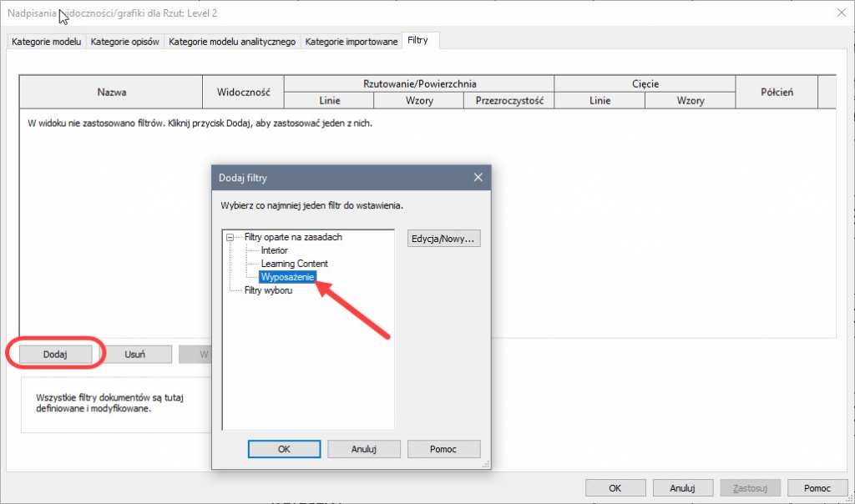
Task: Select the Filtry tab
Action: (419, 41)
